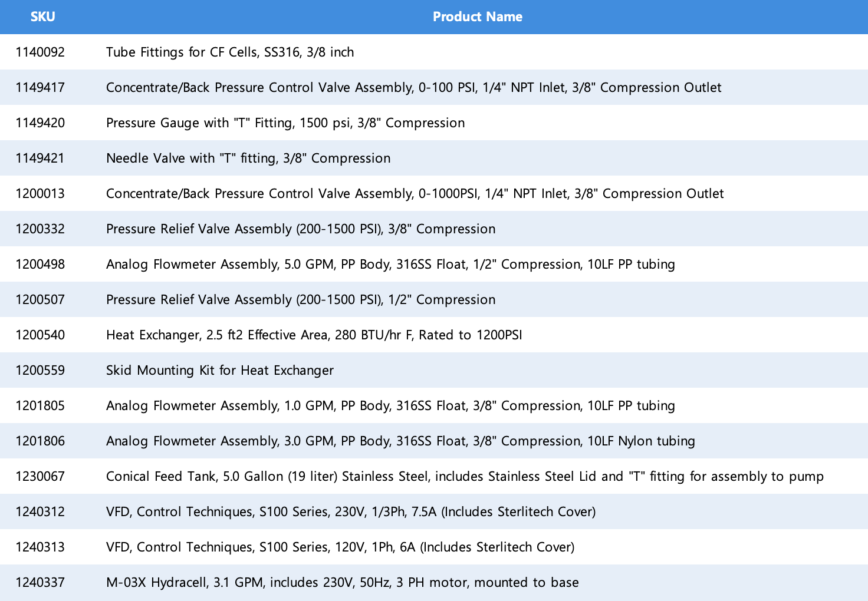Select Pressure Relief Valve with 1/2" Compression
This screenshot has height=601, width=868.
pos(301,299)
